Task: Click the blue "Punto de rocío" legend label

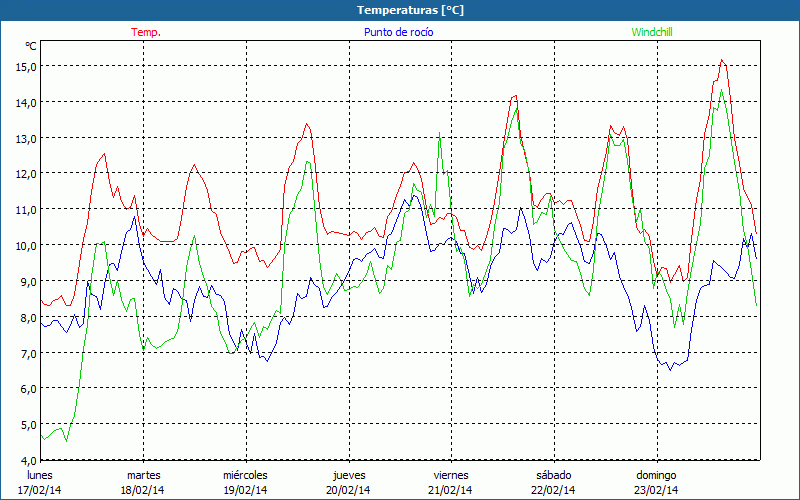Action: tap(397, 32)
